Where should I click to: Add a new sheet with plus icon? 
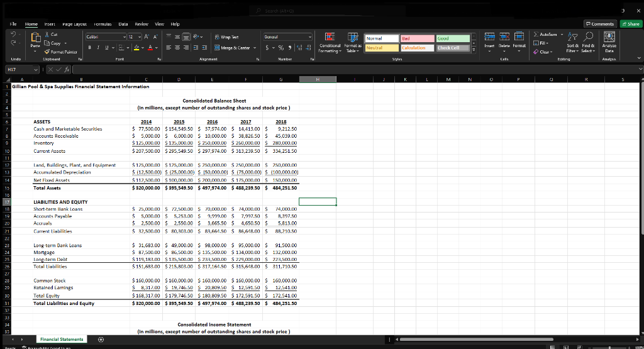[x=101, y=340]
